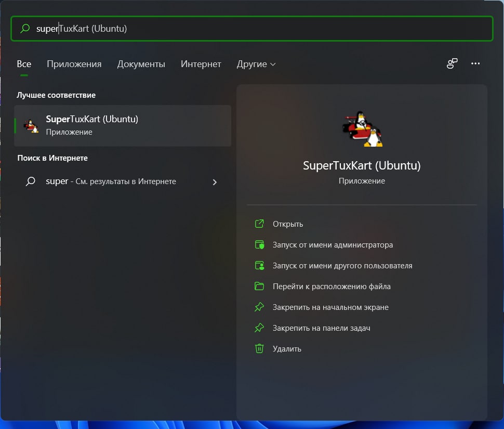Choose Запуск от имени администратора
This screenshot has height=429, width=504.
coord(333,245)
